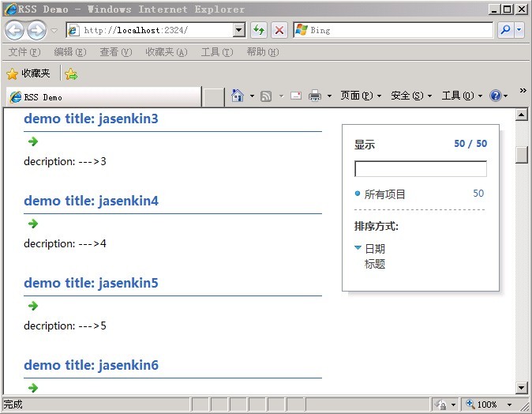This screenshot has width=532, height=414.
Task: Open the 工具(T) menu
Action: coord(217,52)
